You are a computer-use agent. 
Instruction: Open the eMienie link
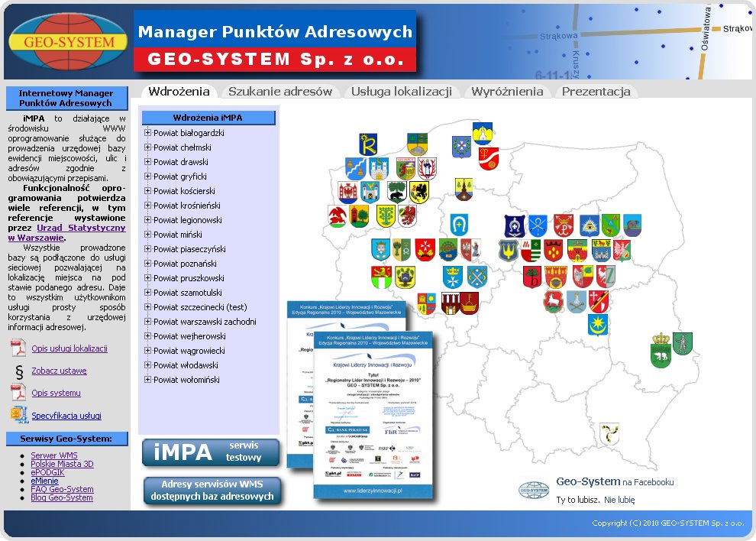[44, 481]
